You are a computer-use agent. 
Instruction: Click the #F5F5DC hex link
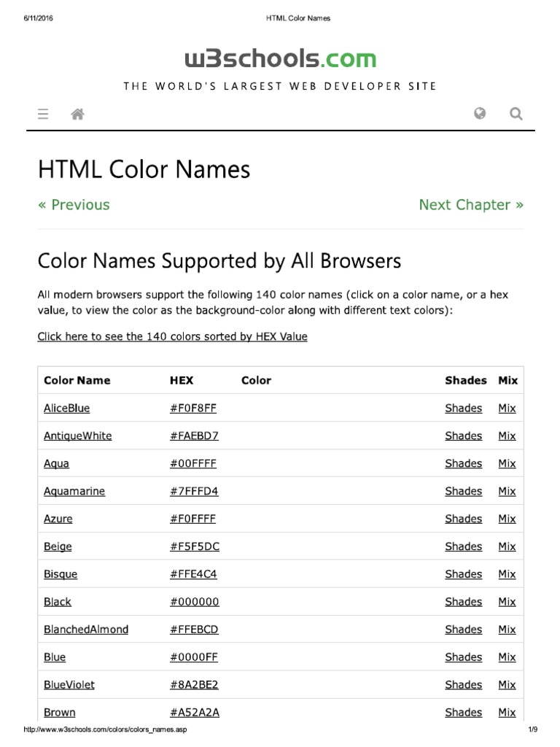(x=193, y=547)
